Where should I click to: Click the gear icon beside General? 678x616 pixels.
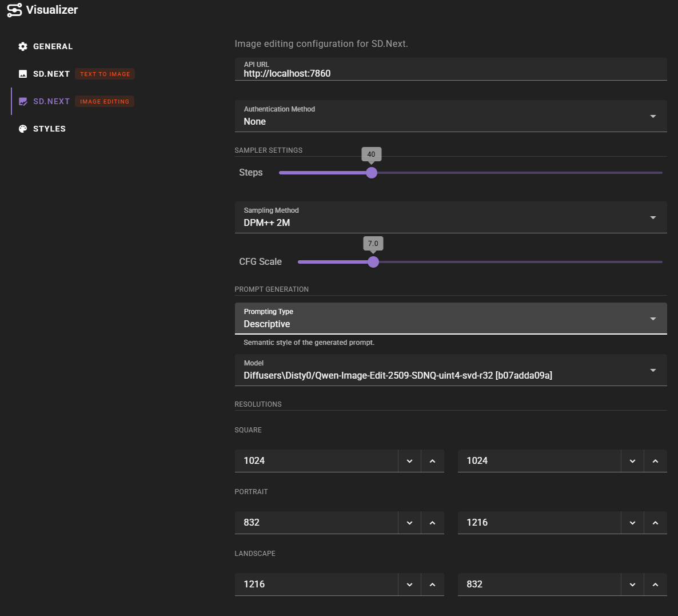click(x=23, y=46)
